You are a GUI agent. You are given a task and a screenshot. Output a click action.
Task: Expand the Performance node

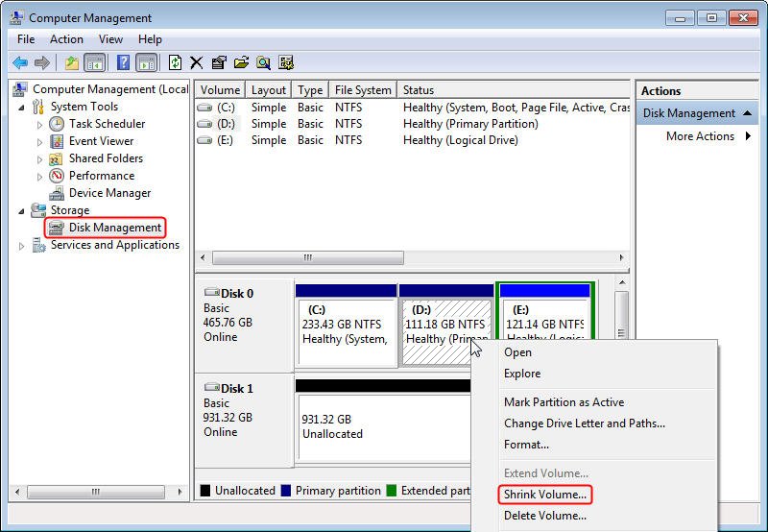[39, 177]
